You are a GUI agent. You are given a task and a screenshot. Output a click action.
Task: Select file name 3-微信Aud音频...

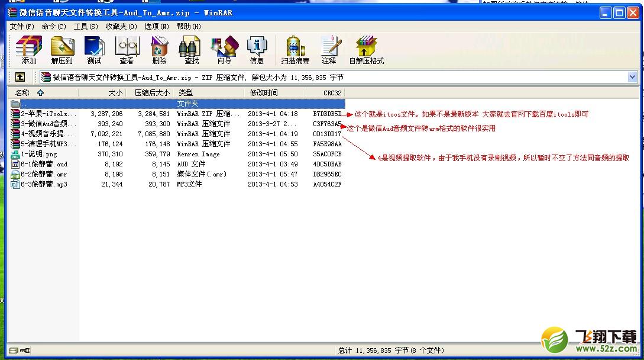(x=48, y=123)
